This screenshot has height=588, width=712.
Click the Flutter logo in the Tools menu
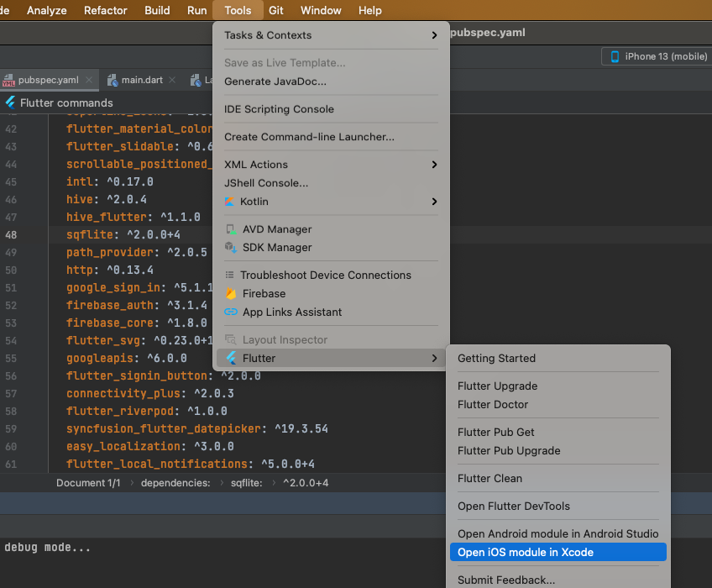231,359
